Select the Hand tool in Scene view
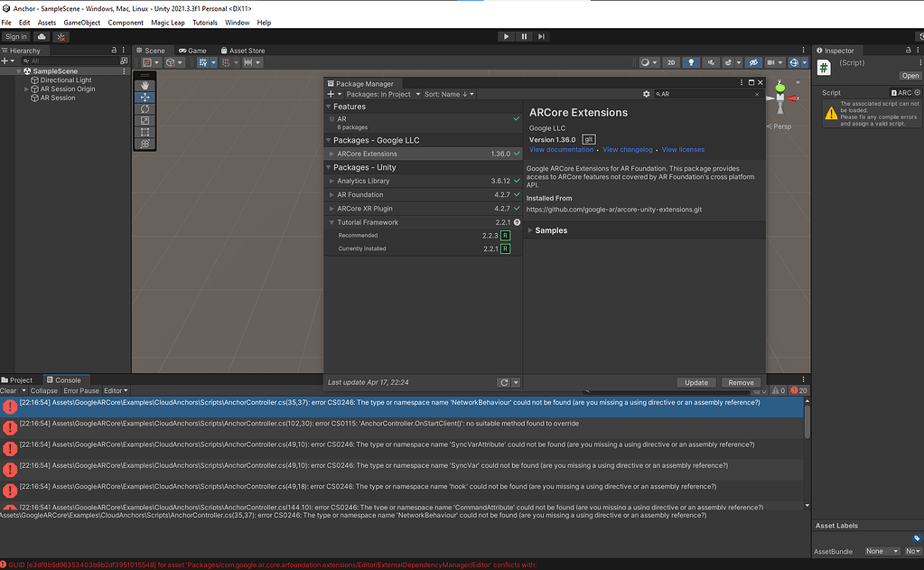924x570 pixels. pyautogui.click(x=143, y=88)
